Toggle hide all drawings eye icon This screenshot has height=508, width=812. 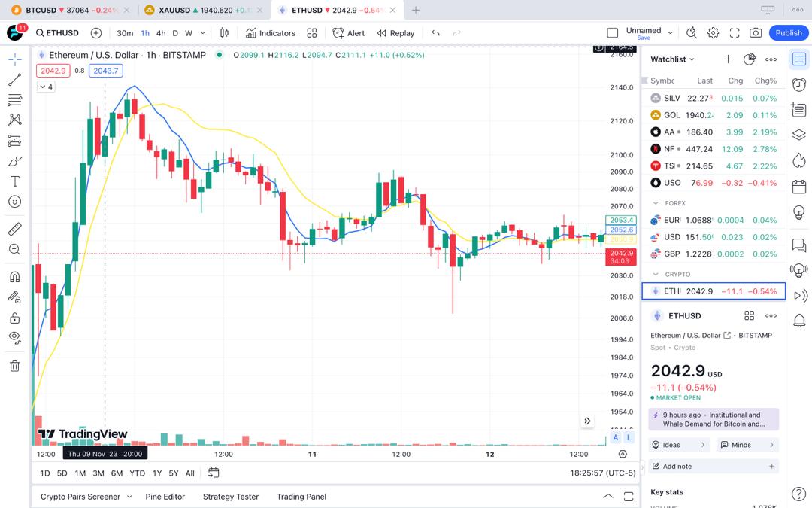(x=14, y=338)
